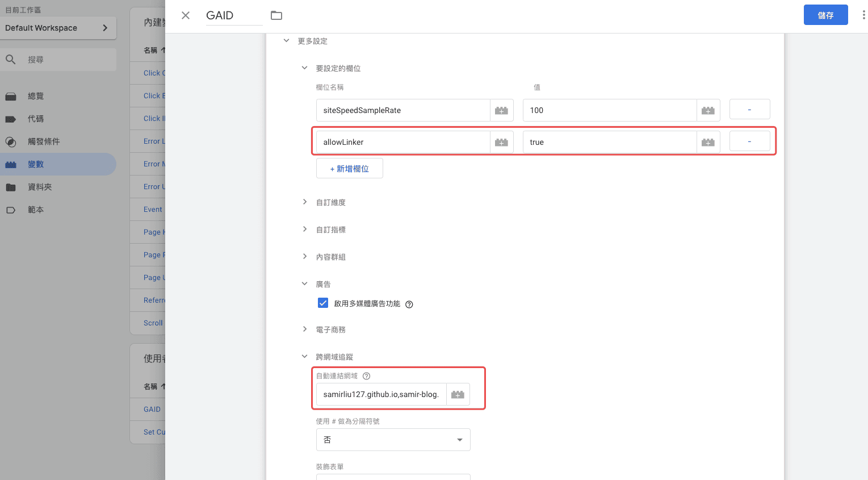
Task: Open help tooltip next to 自動連結網域
Action: (x=367, y=376)
